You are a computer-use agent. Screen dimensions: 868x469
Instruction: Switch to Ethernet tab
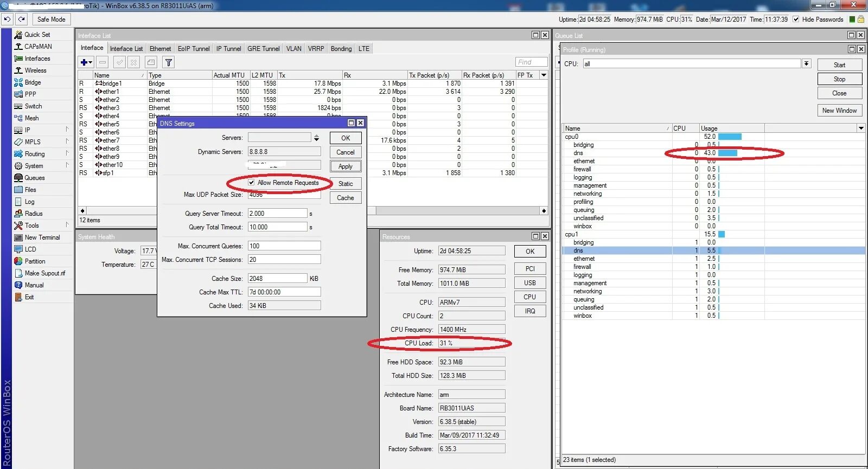[x=160, y=48]
